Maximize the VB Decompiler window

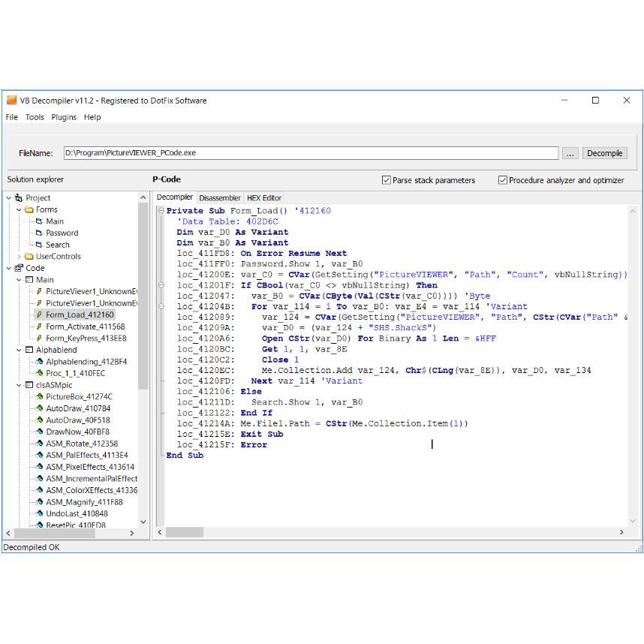(595, 101)
